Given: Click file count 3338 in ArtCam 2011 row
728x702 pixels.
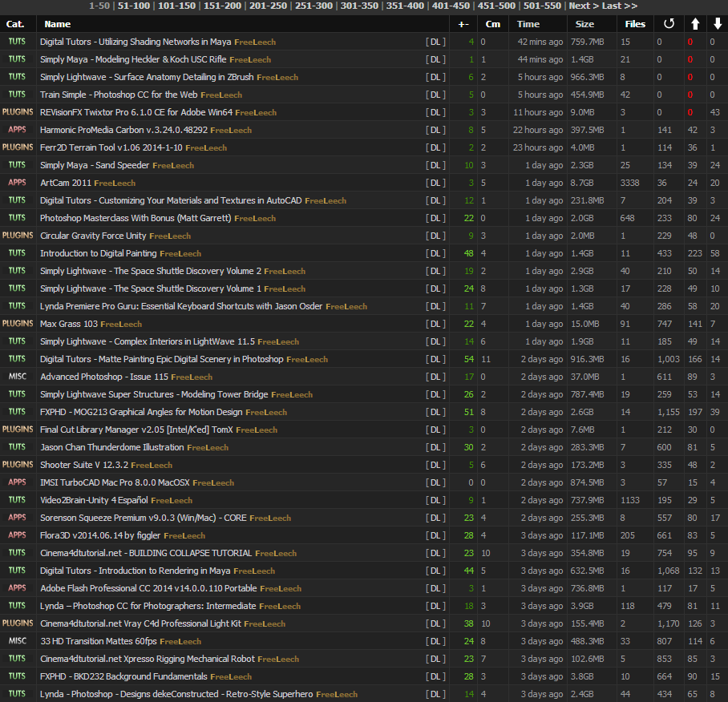Looking at the screenshot, I should click(630, 183).
